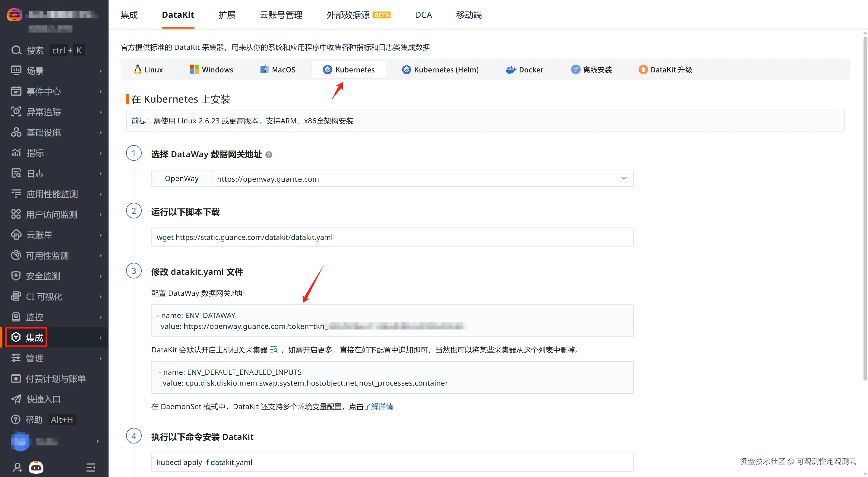Click the 用户访问监测 icon
868x477 pixels.
(16, 215)
